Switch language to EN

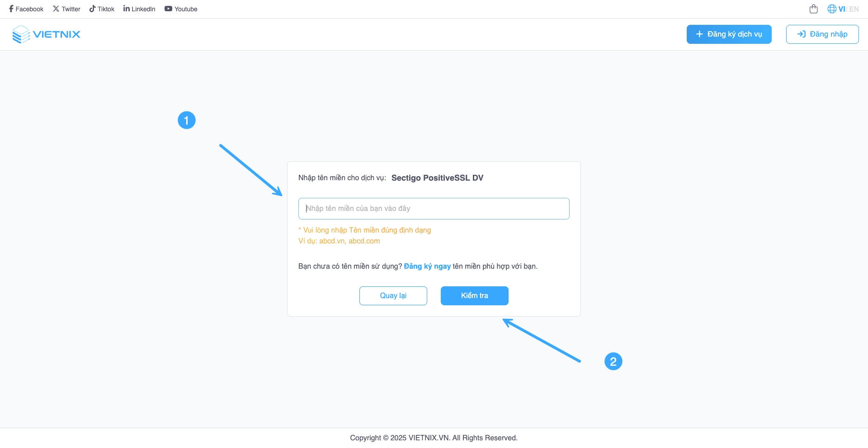click(x=854, y=9)
